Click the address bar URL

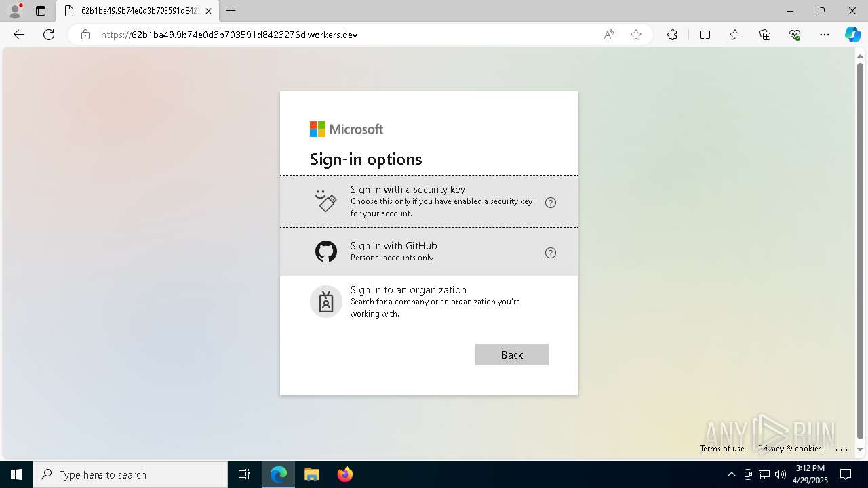pos(229,35)
